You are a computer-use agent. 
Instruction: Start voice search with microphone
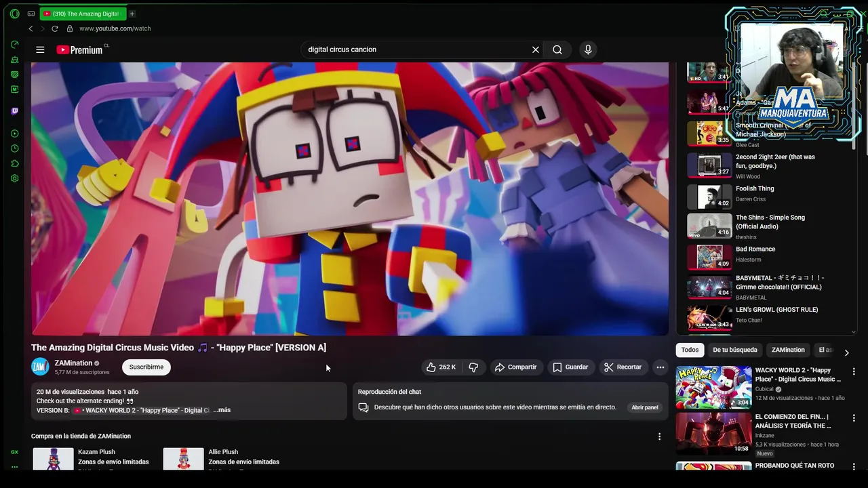click(588, 49)
